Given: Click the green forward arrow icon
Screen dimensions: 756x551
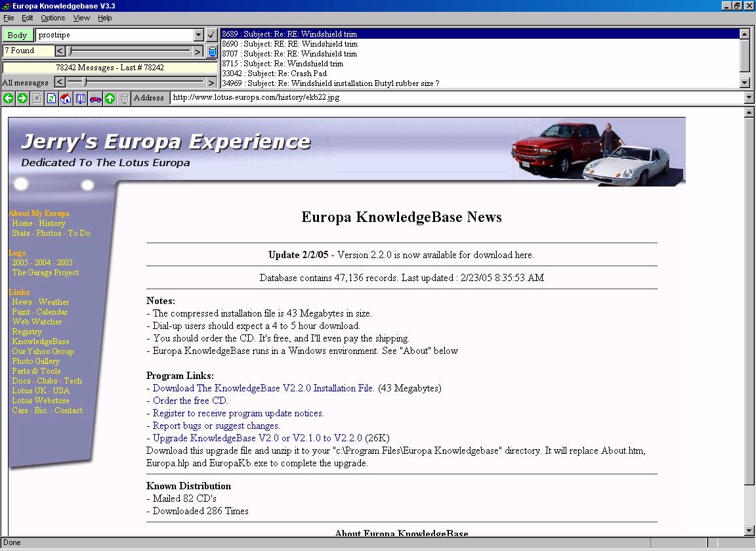Looking at the screenshot, I should (22, 99).
